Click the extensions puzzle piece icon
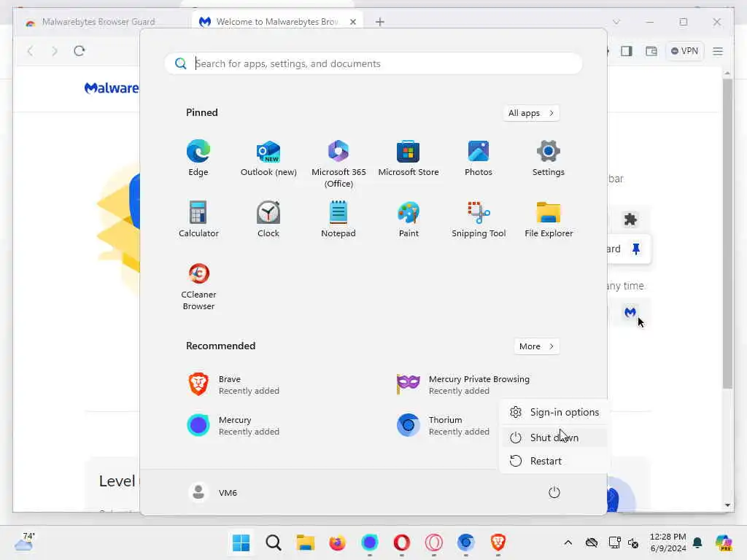 (x=630, y=219)
